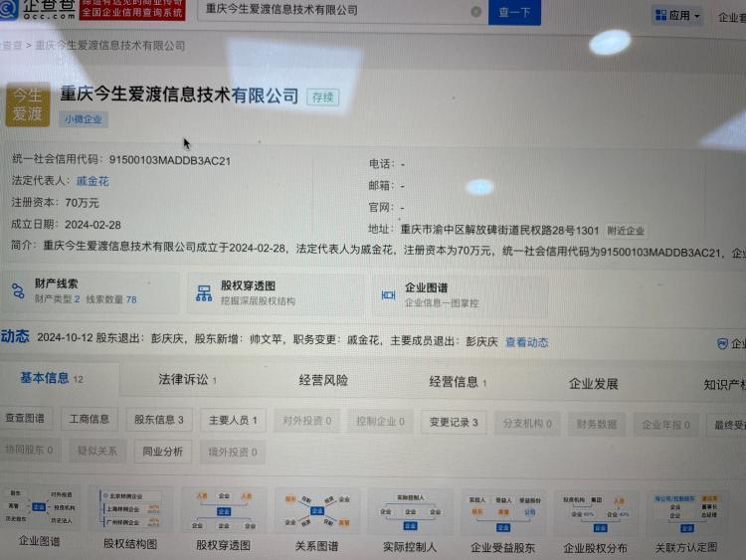Click the 小微企业 tag
Image resolution: width=746 pixels, height=560 pixels.
coord(84,119)
